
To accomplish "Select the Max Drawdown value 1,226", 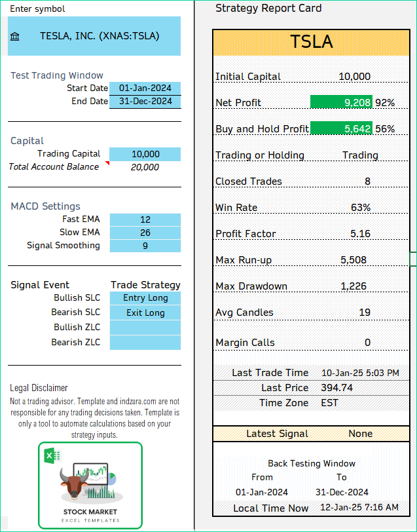I will tap(354, 286).
